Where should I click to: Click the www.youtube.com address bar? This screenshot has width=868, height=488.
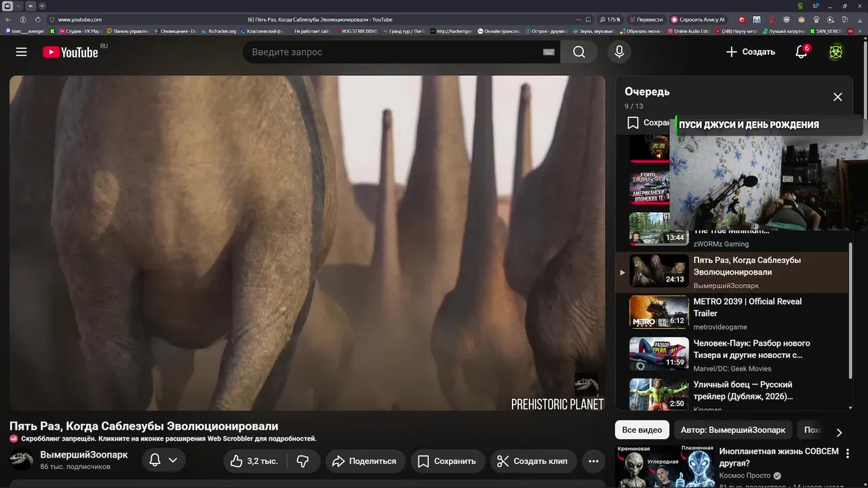click(x=80, y=20)
